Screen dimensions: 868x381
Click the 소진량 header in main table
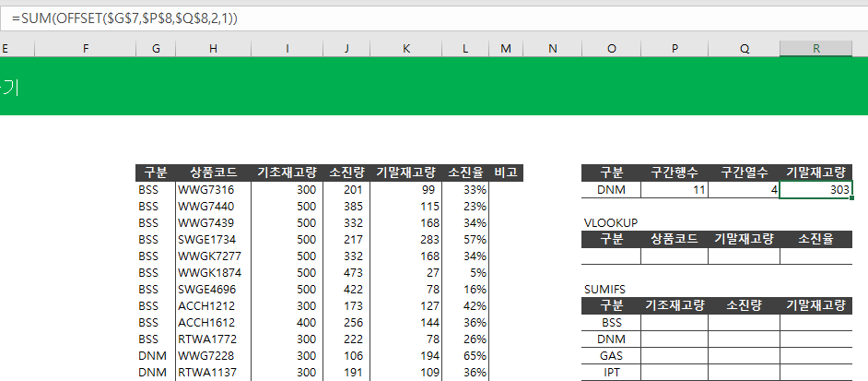click(x=346, y=173)
